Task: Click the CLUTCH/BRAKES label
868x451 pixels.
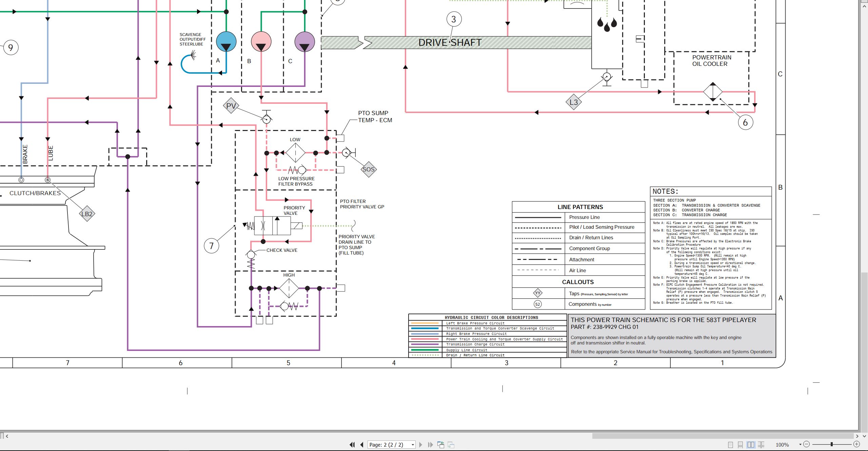Action: [35, 193]
